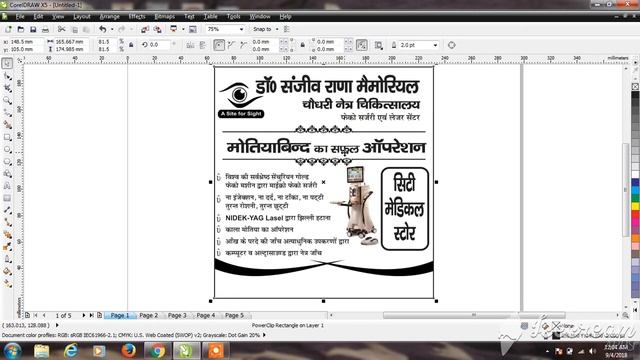This screenshot has height=360, width=640.
Task: Pick the black color swatch in palette
Action: (x=636, y=95)
